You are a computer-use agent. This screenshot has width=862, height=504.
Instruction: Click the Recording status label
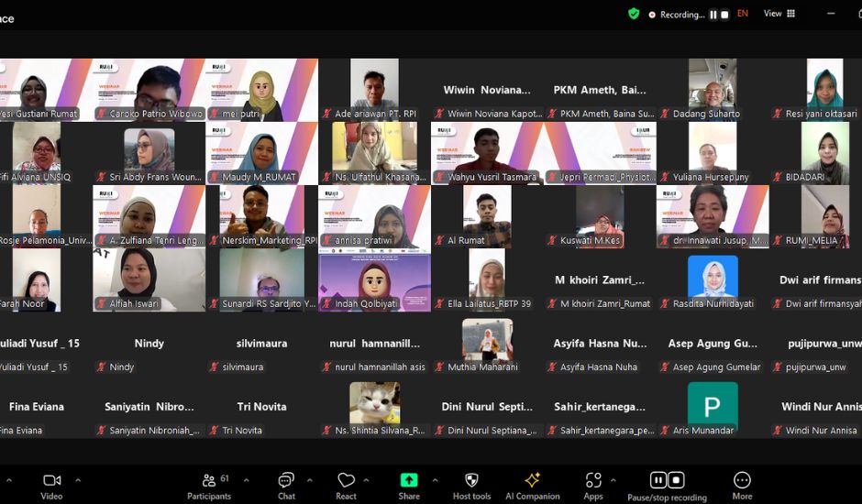coord(680,15)
